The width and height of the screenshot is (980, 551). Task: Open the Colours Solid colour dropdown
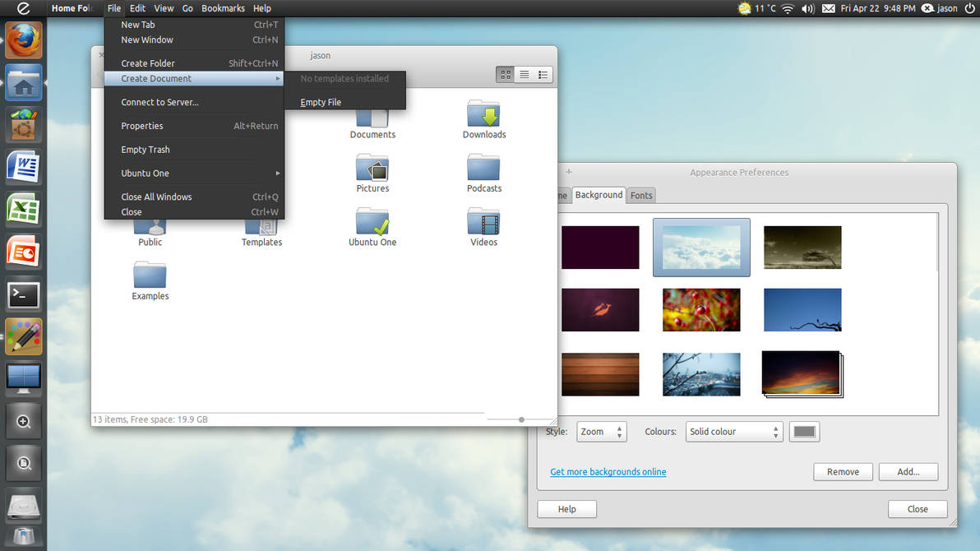pyautogui.click(x=733, y=432)
